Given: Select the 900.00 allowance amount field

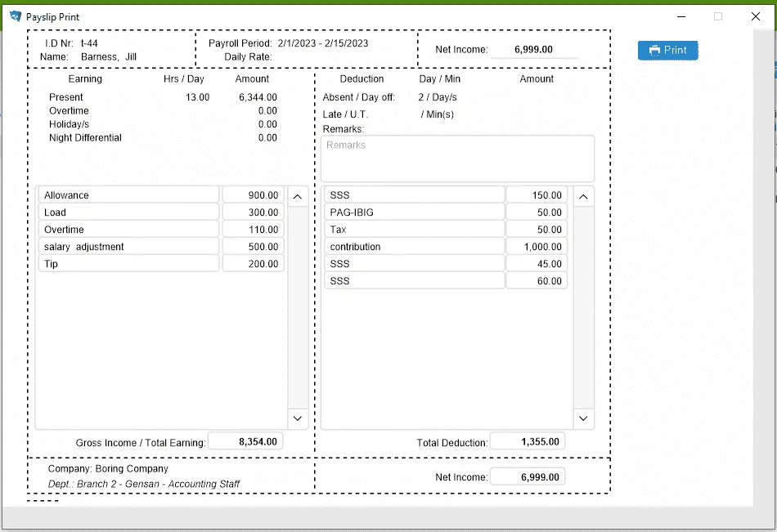Looking at the screenshot, I should click(x=254, y=195).
